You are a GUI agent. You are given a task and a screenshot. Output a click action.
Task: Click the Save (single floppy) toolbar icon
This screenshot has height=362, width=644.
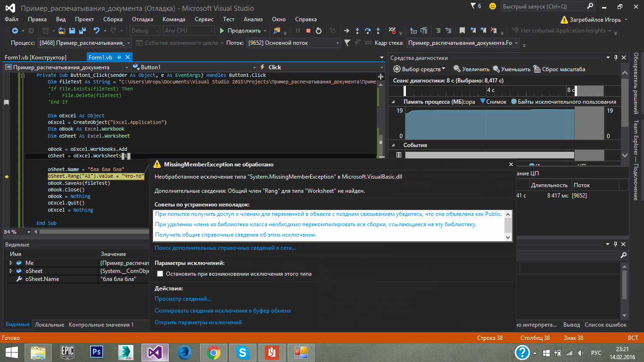point(72,31)
